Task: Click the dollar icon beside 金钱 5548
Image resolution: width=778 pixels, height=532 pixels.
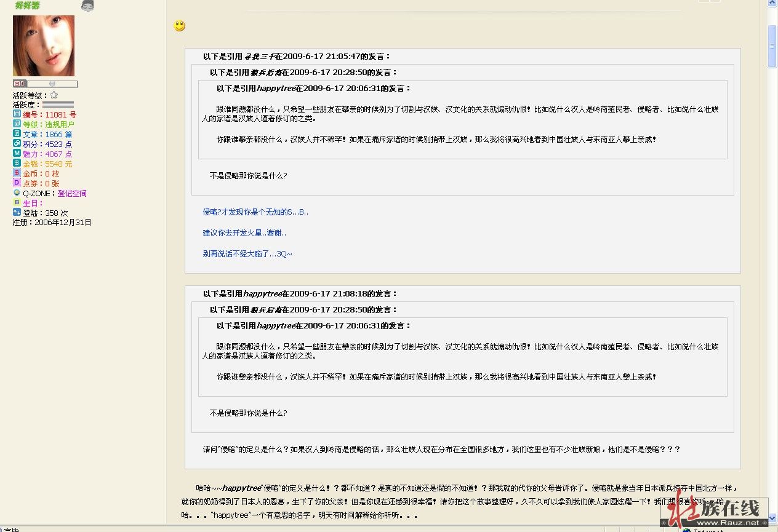Action: [17, 164]
